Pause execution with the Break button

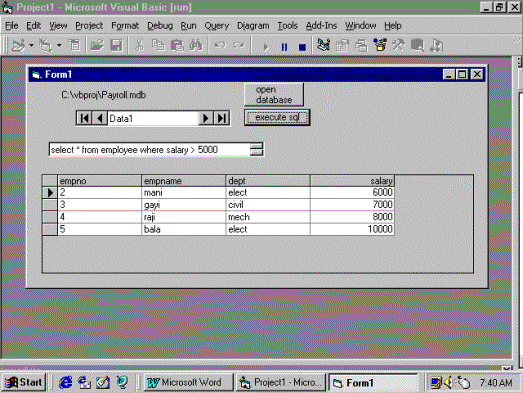pyautogui.click(x=284, y=47)
